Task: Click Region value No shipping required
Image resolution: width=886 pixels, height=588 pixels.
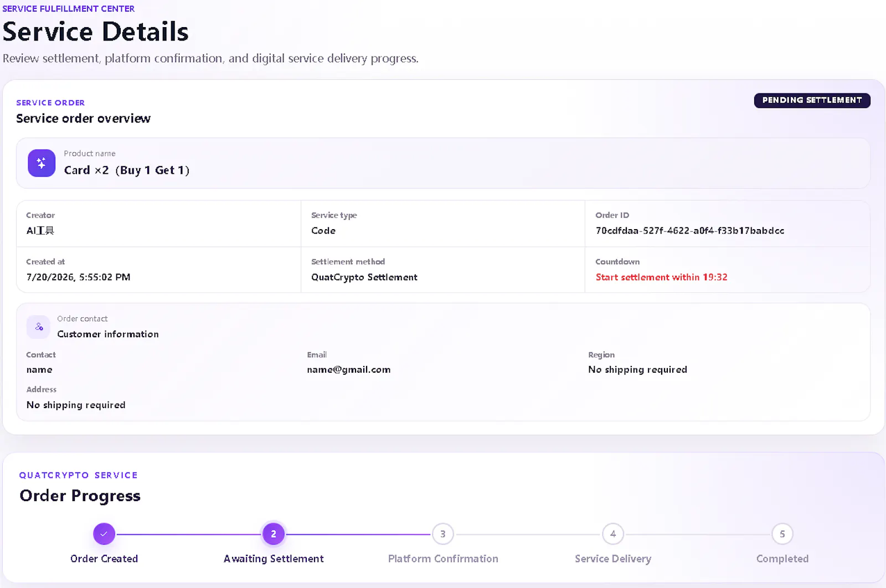Action: pyautogui.click(x=638, y=369)
